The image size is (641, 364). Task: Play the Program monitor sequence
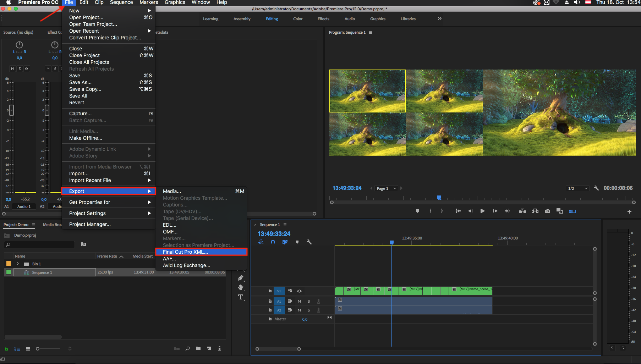[x=482, y=211]
